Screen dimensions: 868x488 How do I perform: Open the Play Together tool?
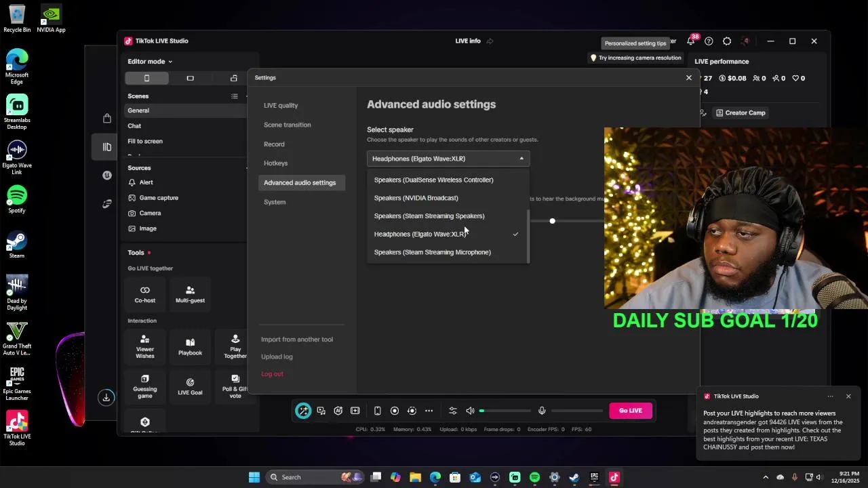point(235,346)
